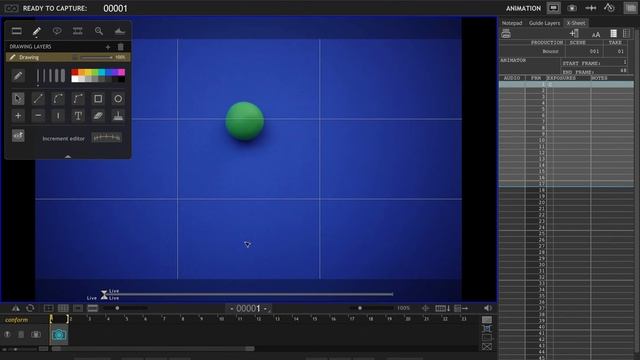Select the camera capture frame thumbnail
Viewport: 640px width, 360px height.
coord(59,335)
